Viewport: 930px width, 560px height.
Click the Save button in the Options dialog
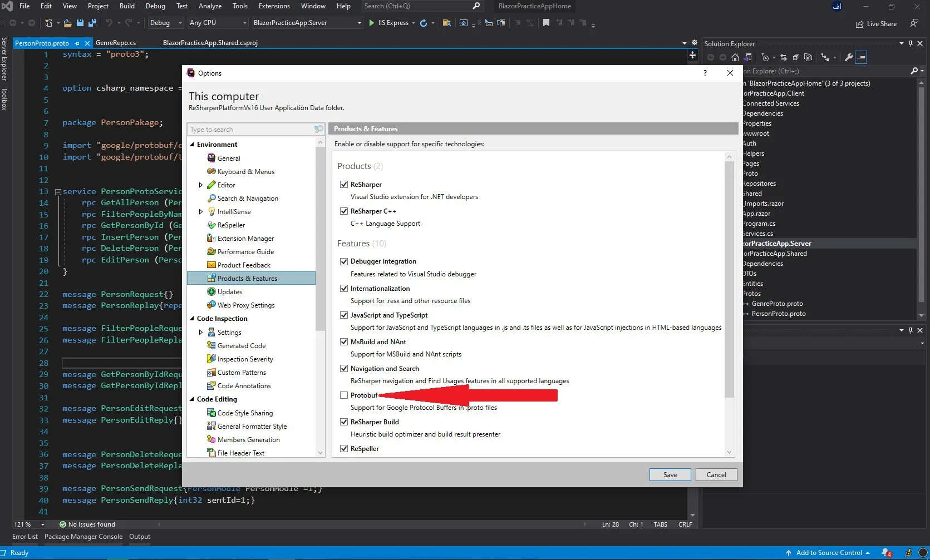(x=670, y=475)
